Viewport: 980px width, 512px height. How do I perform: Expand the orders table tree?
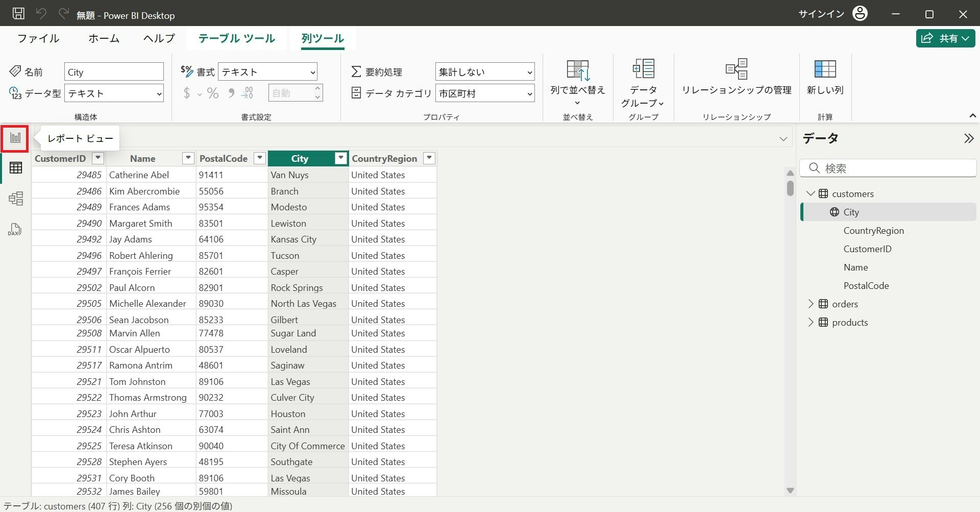tap(811, 304)
